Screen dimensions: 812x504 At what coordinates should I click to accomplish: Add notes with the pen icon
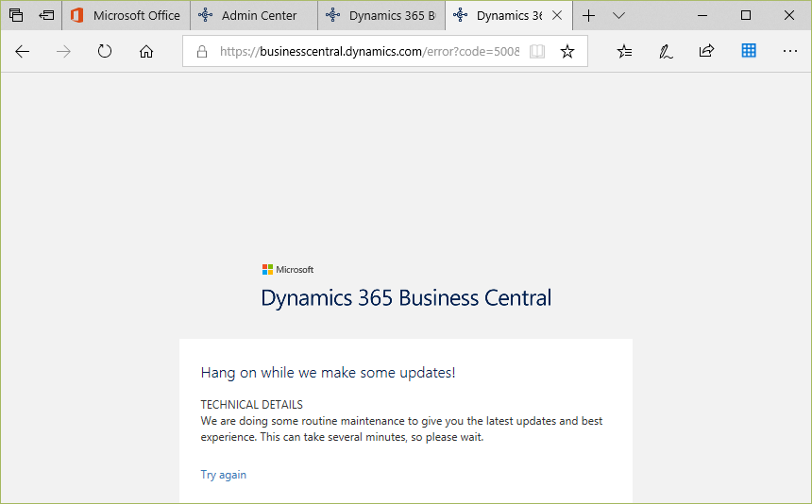click(x=666, y=51)
